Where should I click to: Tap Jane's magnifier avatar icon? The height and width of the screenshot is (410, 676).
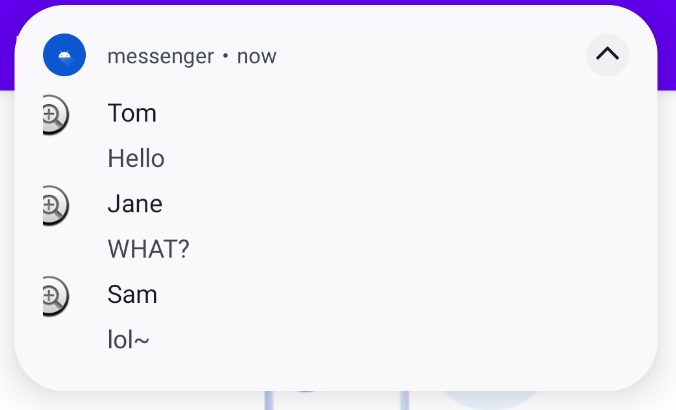pos(56,205)
